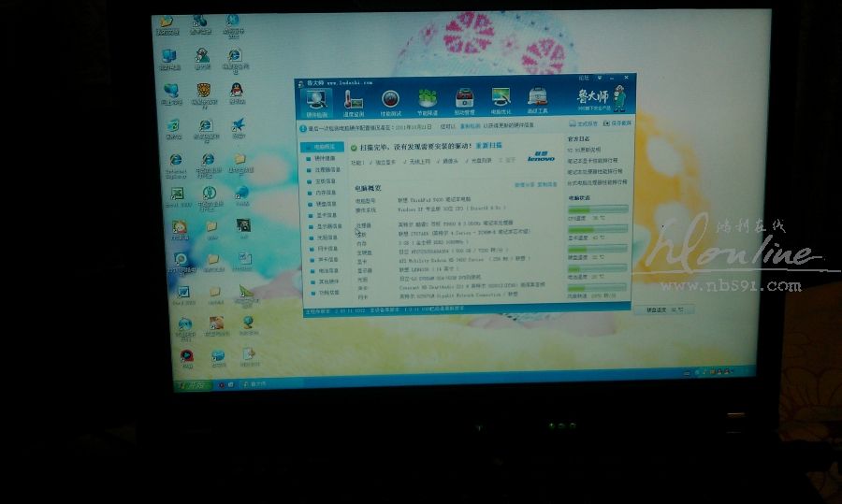Click the 重新扫描 rescan link
Viewport: 842px width, 504px height.
click(488, 146)
